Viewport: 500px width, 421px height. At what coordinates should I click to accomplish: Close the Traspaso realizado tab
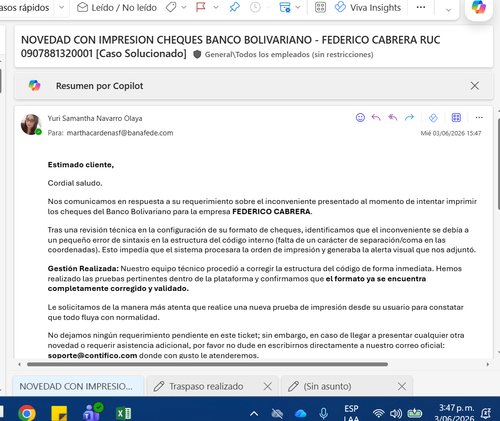coord(267,386)
